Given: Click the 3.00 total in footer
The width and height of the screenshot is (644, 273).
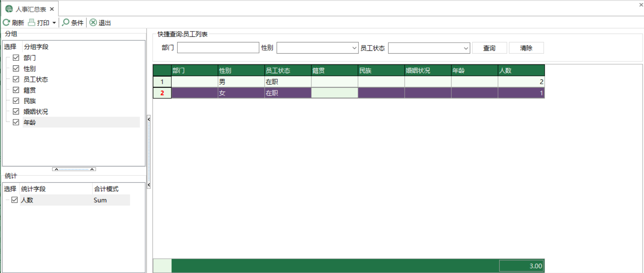Looking at the screenshot, I should [x=521, y=266].
